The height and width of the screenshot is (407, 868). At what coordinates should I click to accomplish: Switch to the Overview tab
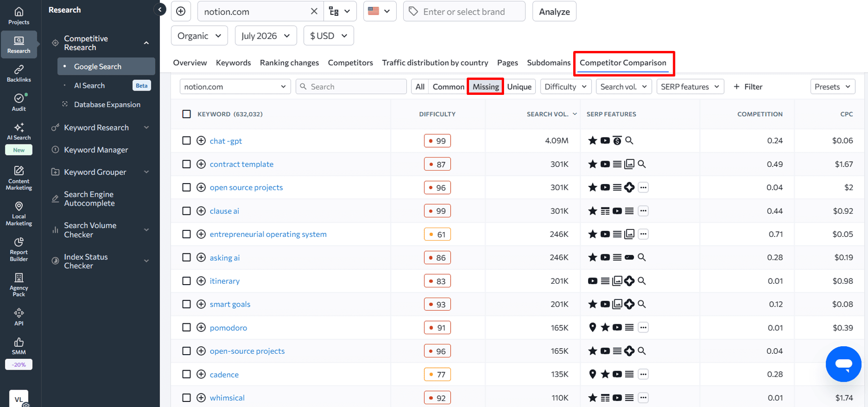(x=190, y=63)
